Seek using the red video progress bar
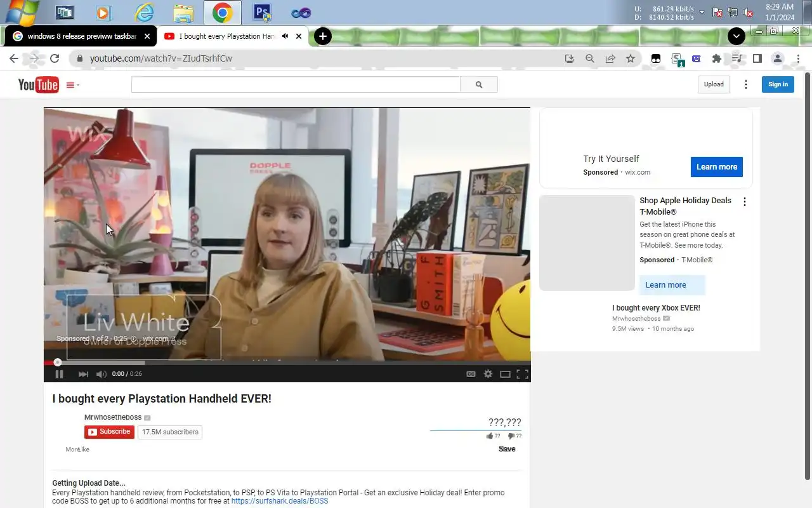Screen dimensions: 812x508 point(287,363)
